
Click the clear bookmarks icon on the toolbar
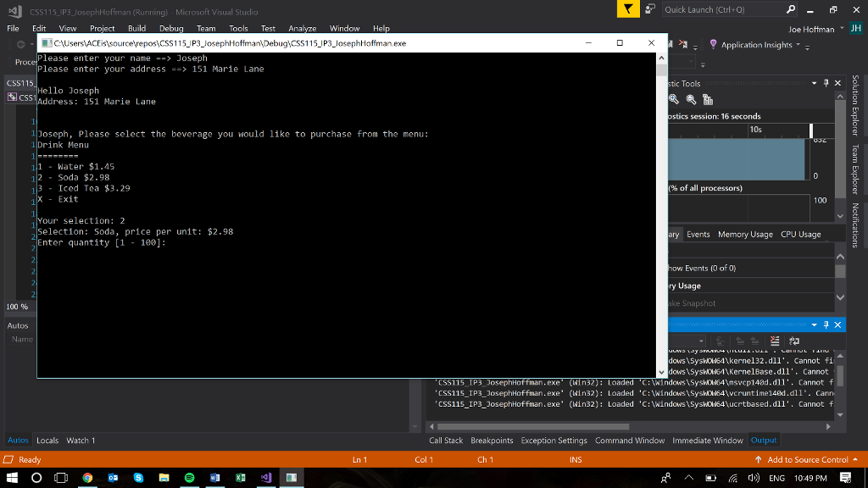click(682, 43)
